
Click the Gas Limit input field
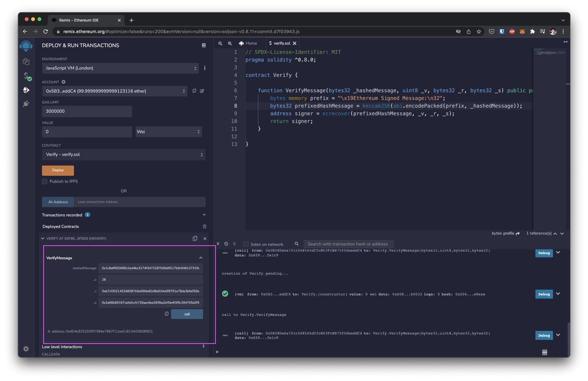tap(87, 111)
